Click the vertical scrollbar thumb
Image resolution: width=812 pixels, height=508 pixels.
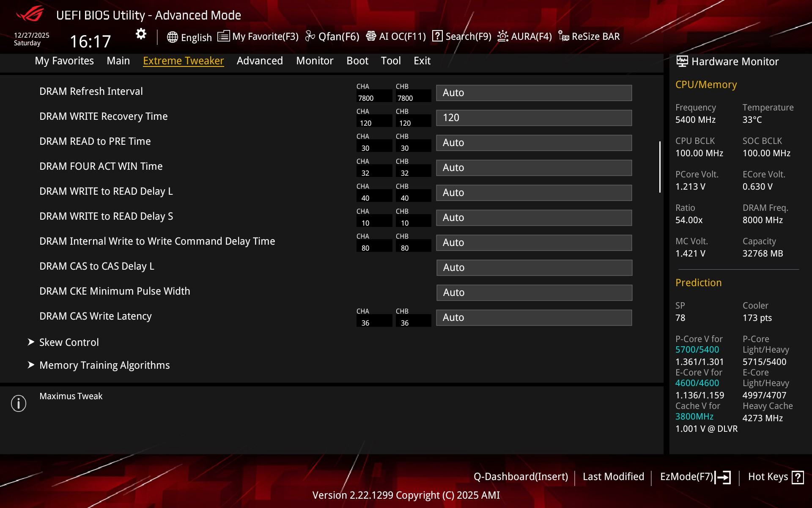[660, 167]
